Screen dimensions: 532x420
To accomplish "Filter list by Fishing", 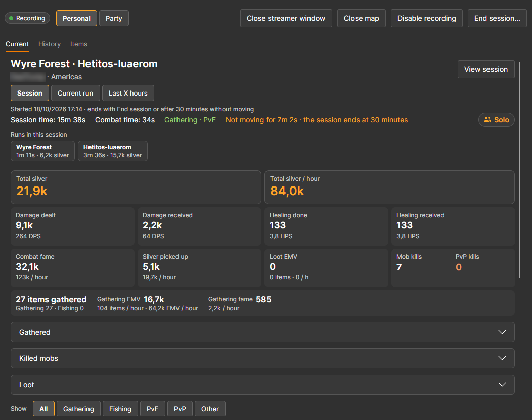I will pos(120,409).
